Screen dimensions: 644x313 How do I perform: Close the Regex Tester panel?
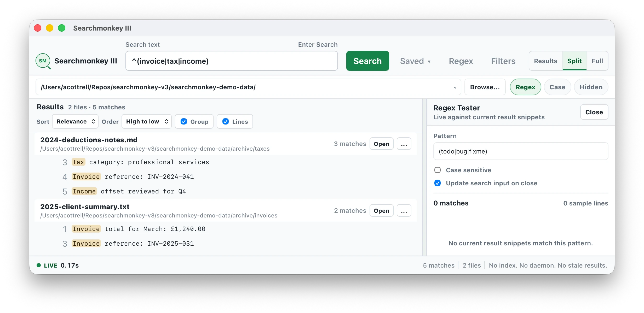[594, 112]
